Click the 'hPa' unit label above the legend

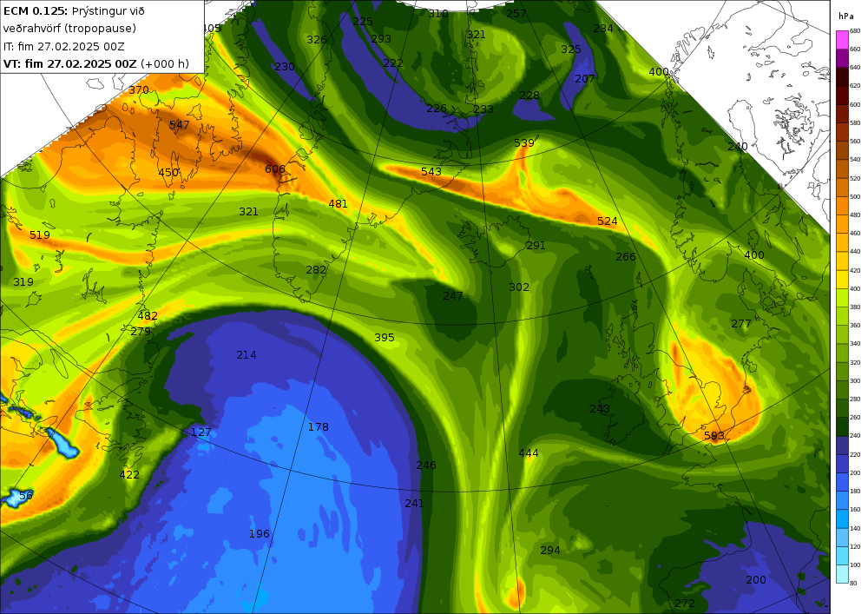845,17
